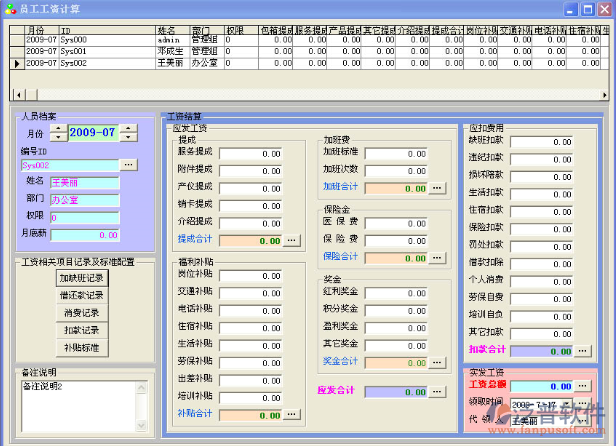Screen dimensions: 616x446
Task: Click the 服务提成 input field
Action: coord(251,155)
